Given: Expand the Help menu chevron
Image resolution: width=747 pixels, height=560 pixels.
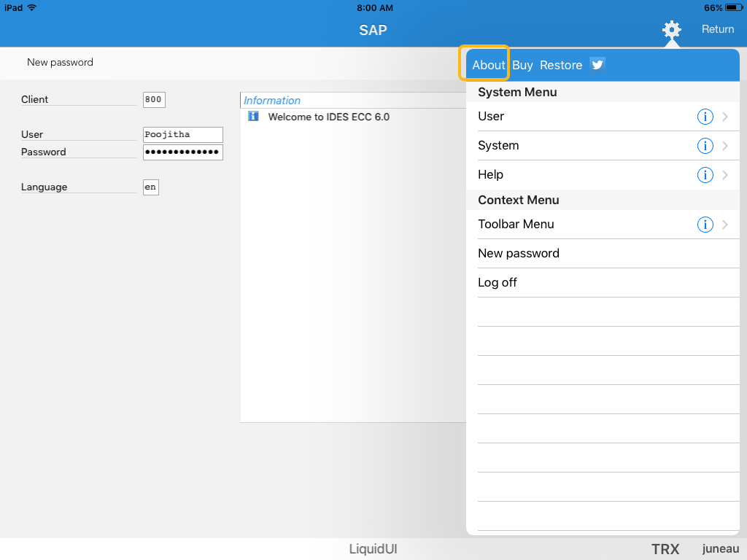Looking at the screenshot, I should tap(725, 175).
